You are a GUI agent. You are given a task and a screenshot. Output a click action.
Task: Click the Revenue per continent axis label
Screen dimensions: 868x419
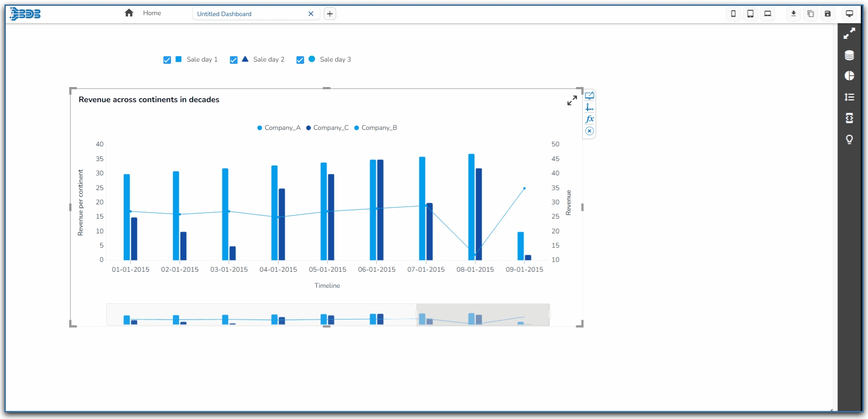coord(80,203)
